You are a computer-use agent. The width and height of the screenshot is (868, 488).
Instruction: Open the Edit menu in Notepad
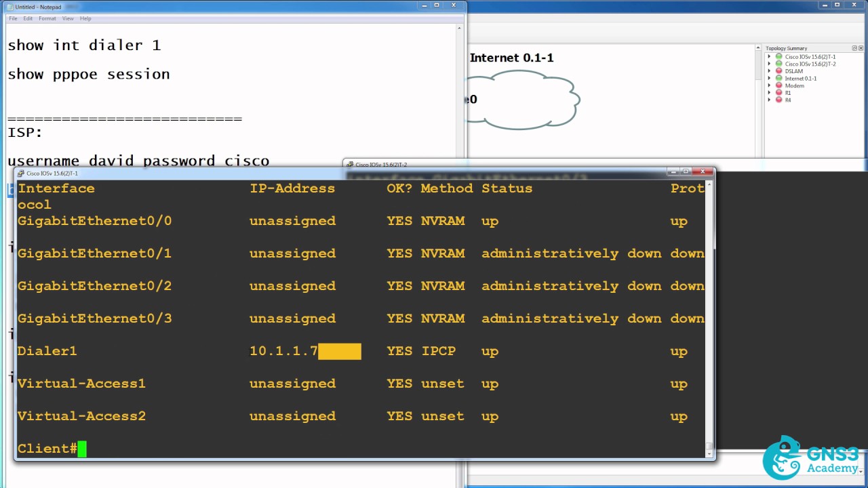(x=28, y=18)
